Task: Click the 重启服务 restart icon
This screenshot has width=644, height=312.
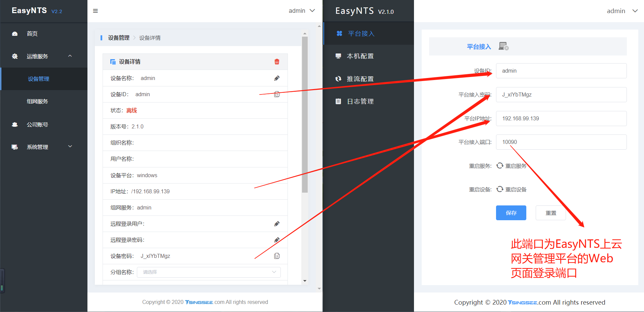Action: [500, 165]
